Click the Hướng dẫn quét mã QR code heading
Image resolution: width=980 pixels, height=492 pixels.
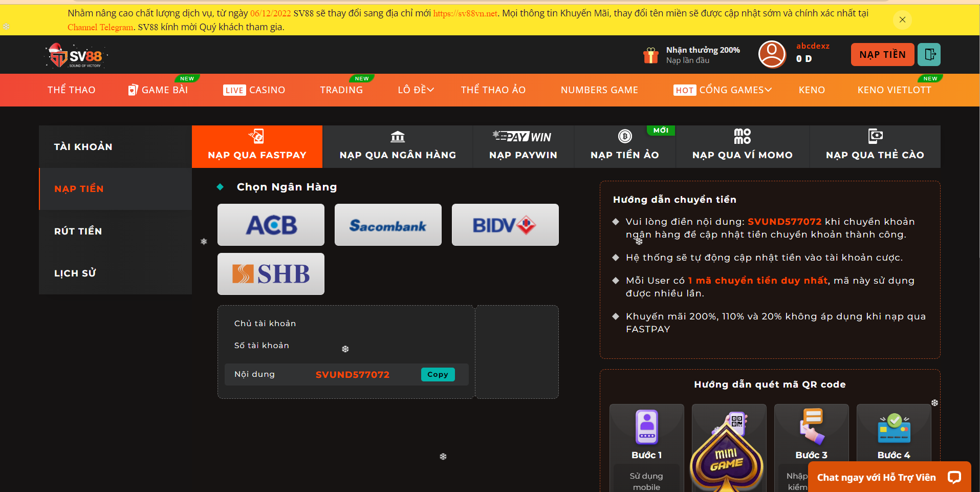[770, 384]
